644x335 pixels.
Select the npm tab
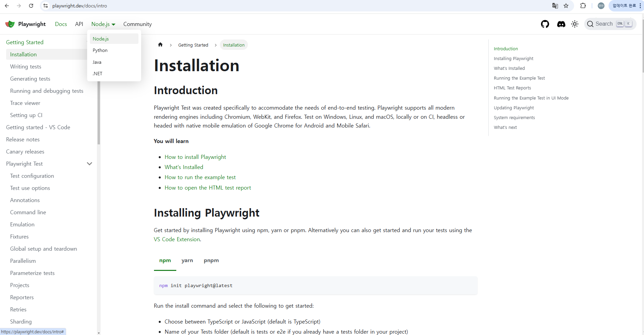point(165,260)
